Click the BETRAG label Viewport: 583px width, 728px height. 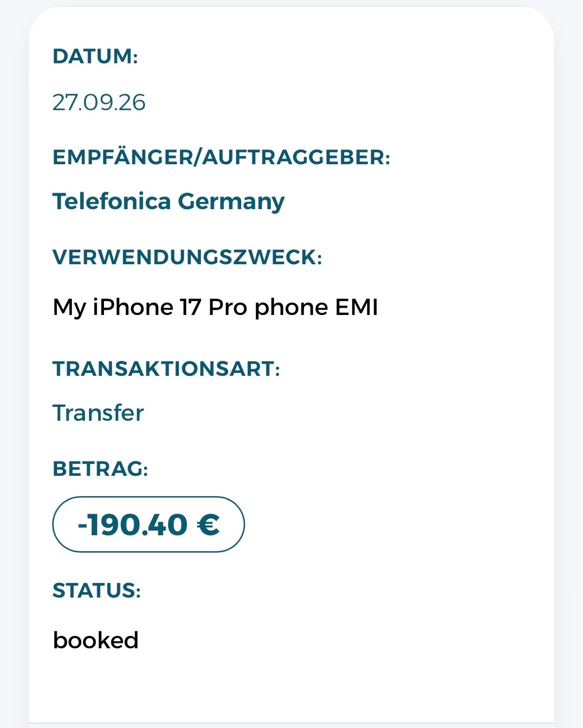click(100, 469)
